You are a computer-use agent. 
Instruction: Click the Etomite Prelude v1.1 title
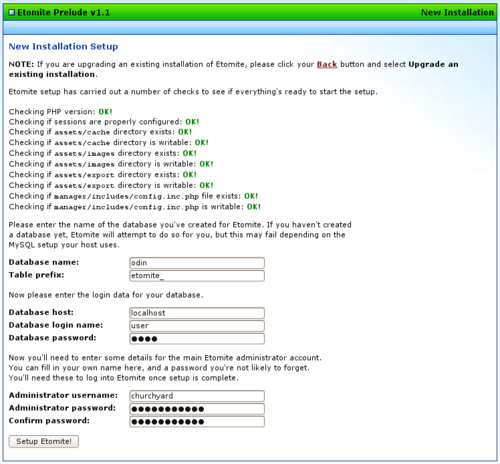coord(63,13)
